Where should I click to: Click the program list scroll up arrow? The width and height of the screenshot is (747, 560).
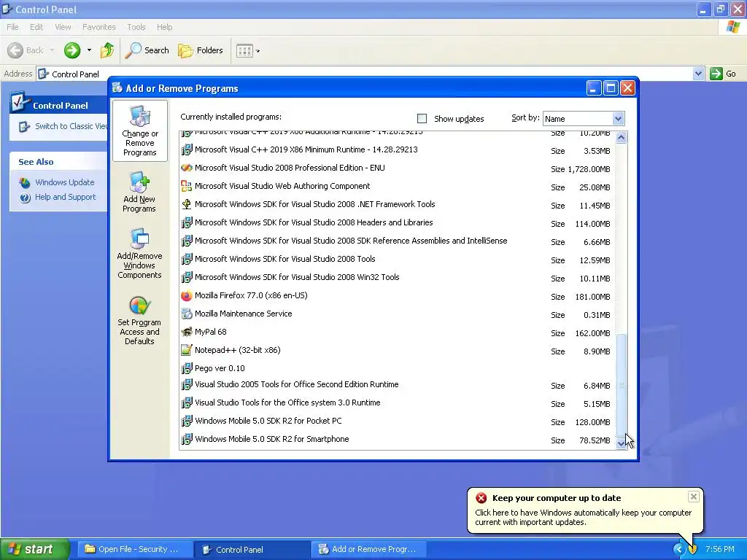coord(622,138)
